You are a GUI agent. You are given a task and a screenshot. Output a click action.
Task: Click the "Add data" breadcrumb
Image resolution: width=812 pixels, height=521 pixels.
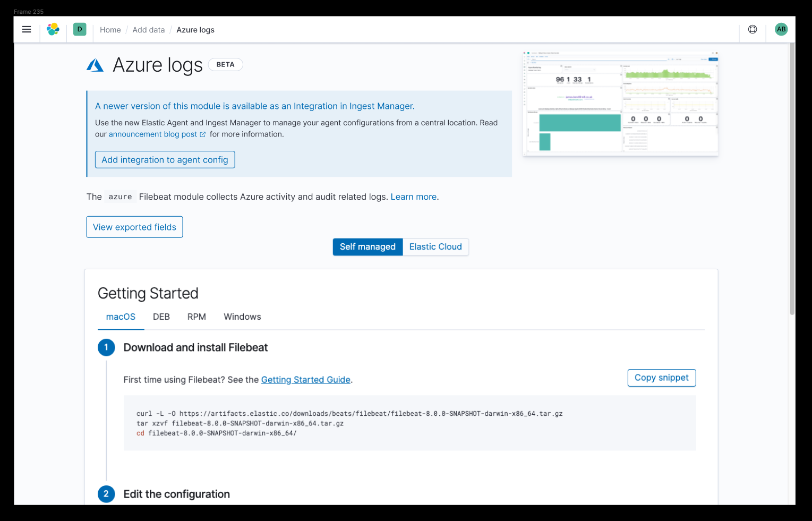(x=148, y=30)
